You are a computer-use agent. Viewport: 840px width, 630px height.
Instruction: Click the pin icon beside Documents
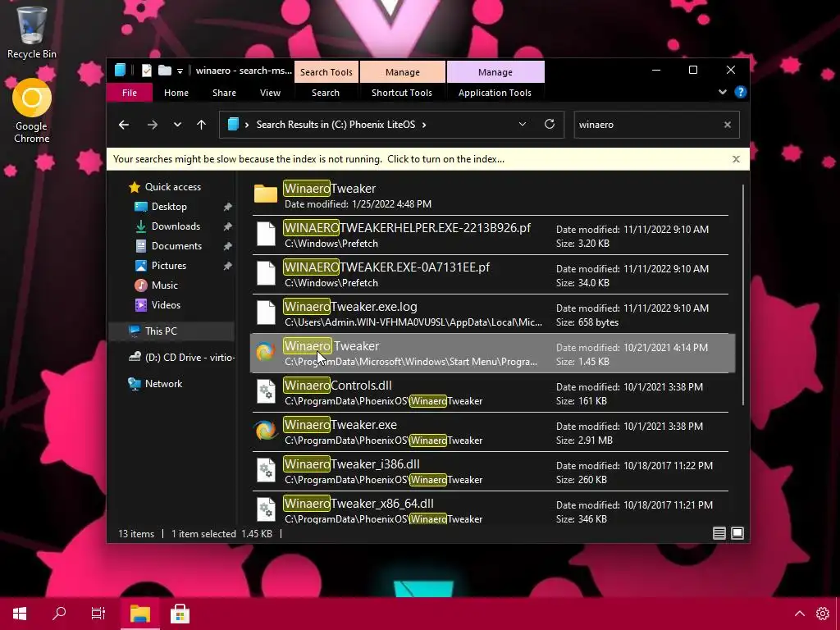[227, 246]
